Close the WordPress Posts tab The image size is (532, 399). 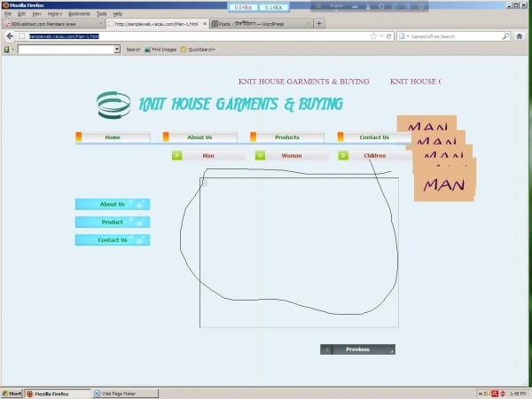coord(309,24)
